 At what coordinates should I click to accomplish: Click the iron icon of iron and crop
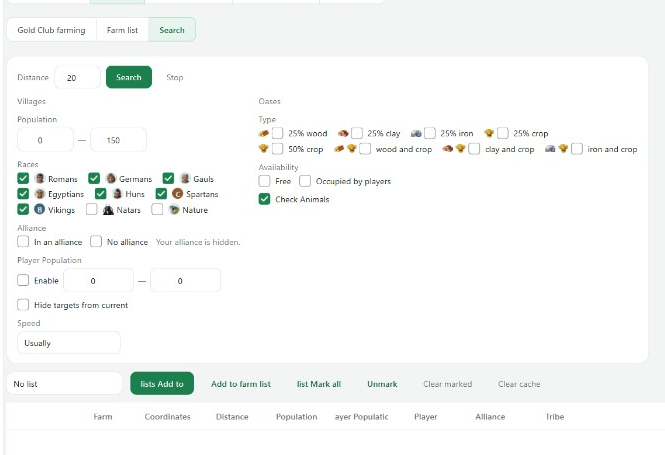(550, 149)
